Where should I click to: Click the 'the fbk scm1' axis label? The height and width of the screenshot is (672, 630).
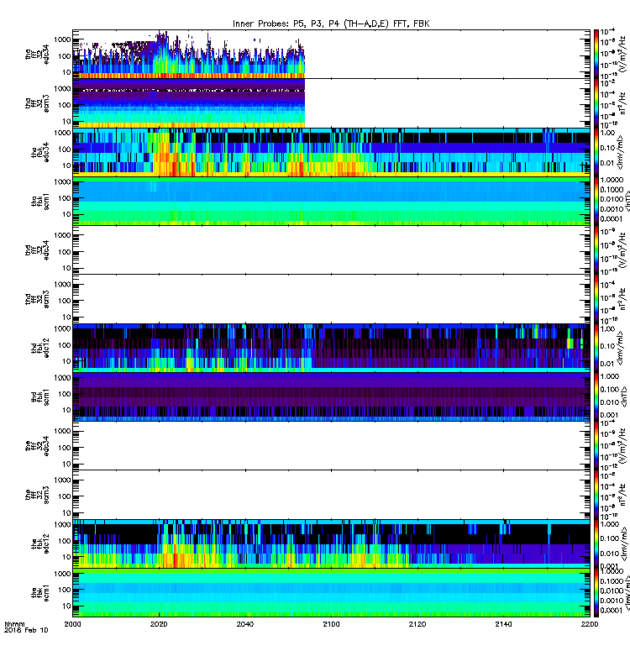click(x=40, y=593)
